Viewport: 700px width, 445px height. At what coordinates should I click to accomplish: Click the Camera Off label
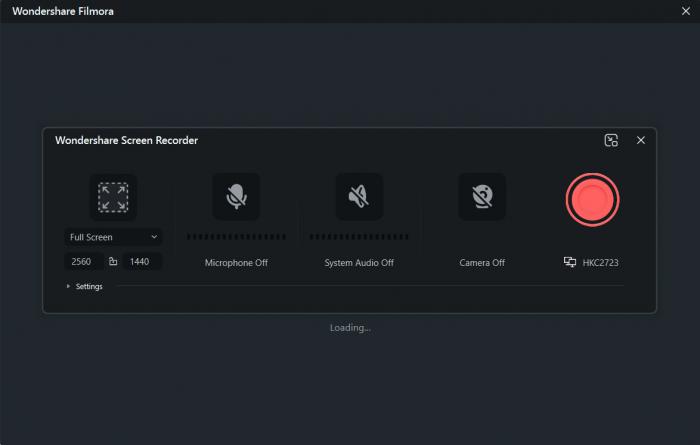tap(482, 263)
